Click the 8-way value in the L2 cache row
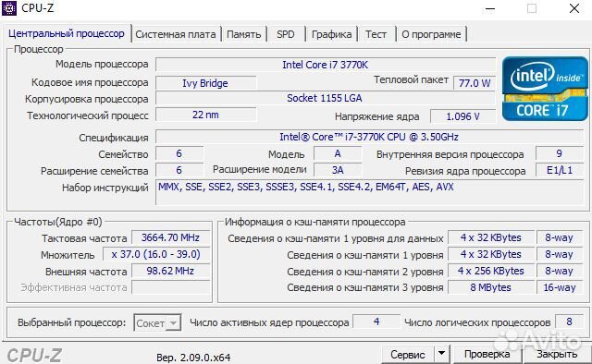Image resolution: width=592 pixels, height=364 pixels. coord(560,271)
